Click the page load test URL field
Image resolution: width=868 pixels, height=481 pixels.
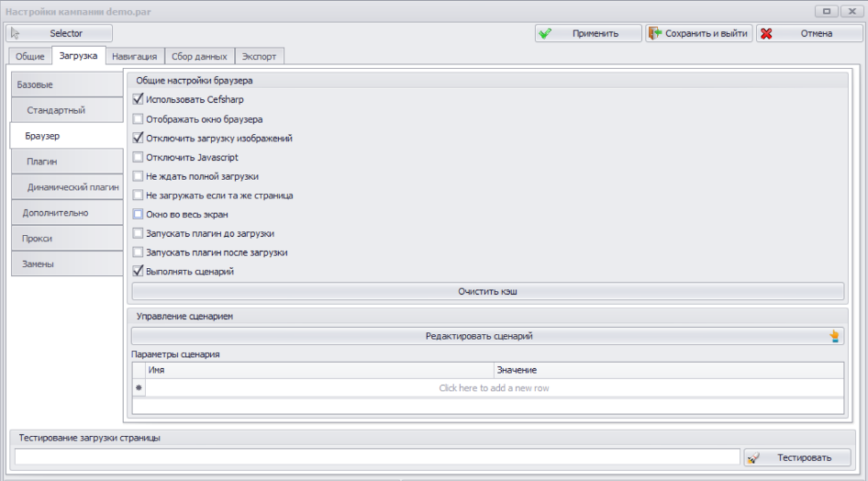[377, 457]
